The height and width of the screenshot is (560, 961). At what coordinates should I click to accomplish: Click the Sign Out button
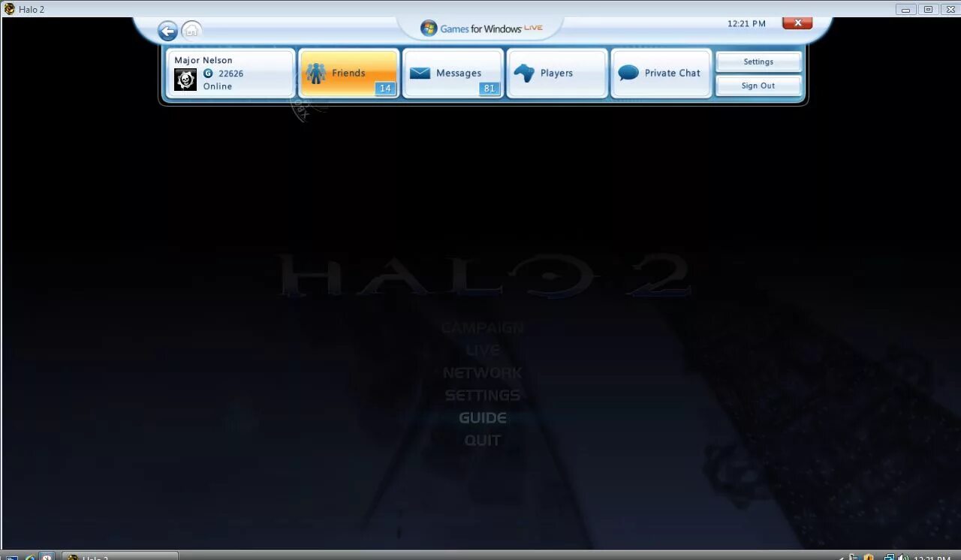758,86
